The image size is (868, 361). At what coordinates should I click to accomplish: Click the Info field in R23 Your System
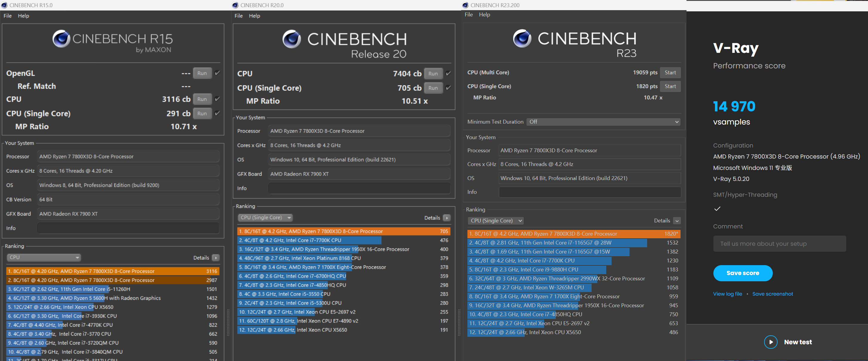click(x=590, y=192)
